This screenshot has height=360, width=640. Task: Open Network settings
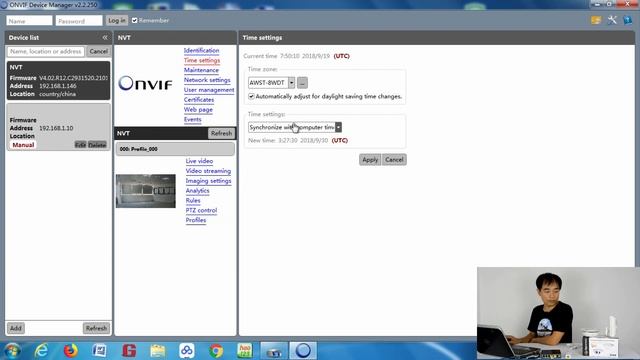[x=207, y=80]
